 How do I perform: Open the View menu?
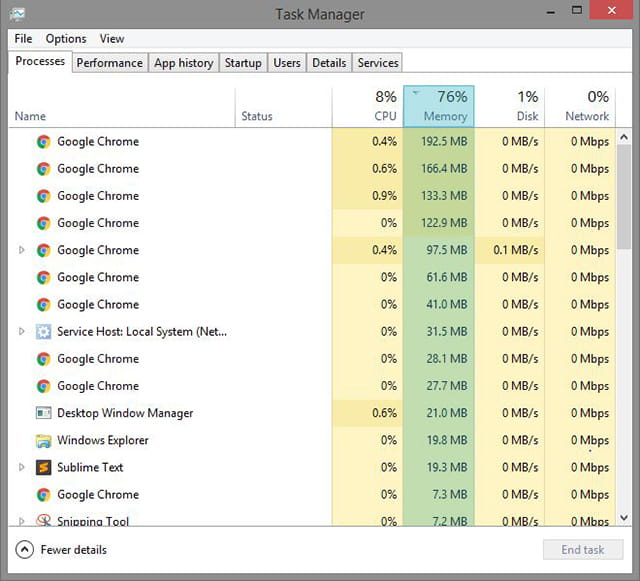click(112, 39)
